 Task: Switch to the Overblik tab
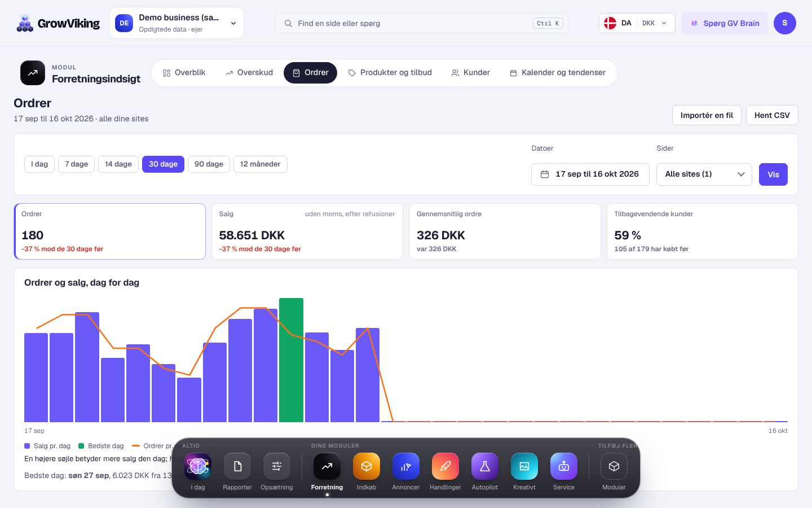tap(184, 73)
